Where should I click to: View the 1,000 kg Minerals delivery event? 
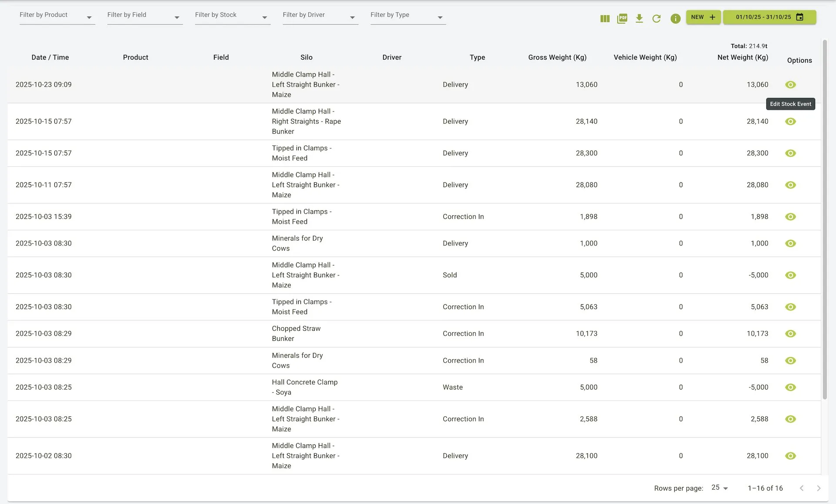(790, 243)
